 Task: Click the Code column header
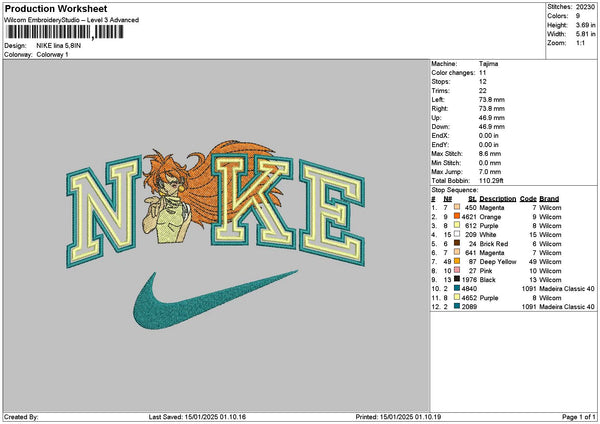pyautogui.click(x=528, y=199)
